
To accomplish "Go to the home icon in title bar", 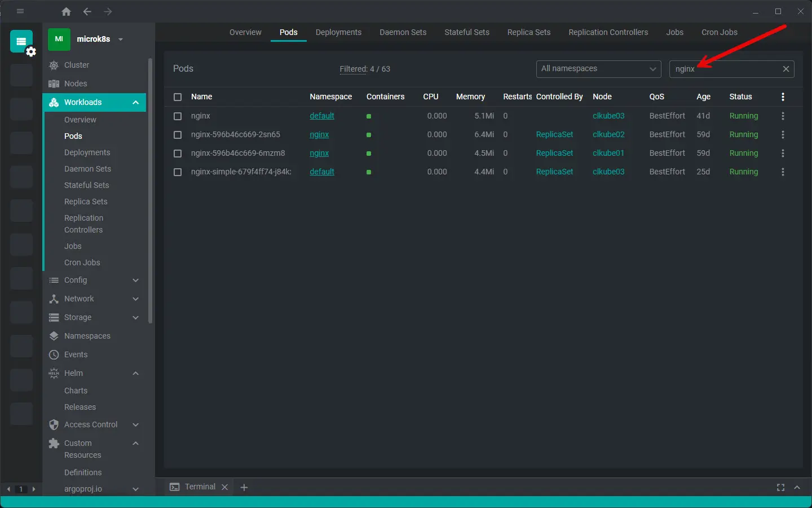I will (67, 11).
